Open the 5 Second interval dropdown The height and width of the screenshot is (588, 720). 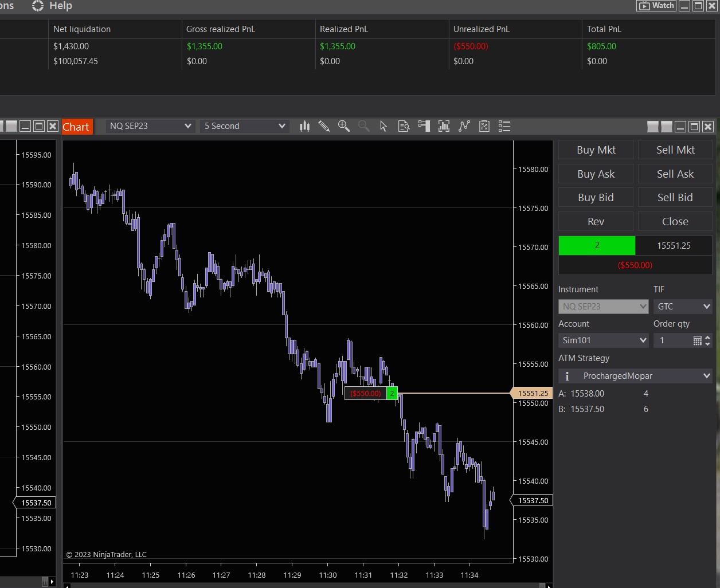pos(245,126)
